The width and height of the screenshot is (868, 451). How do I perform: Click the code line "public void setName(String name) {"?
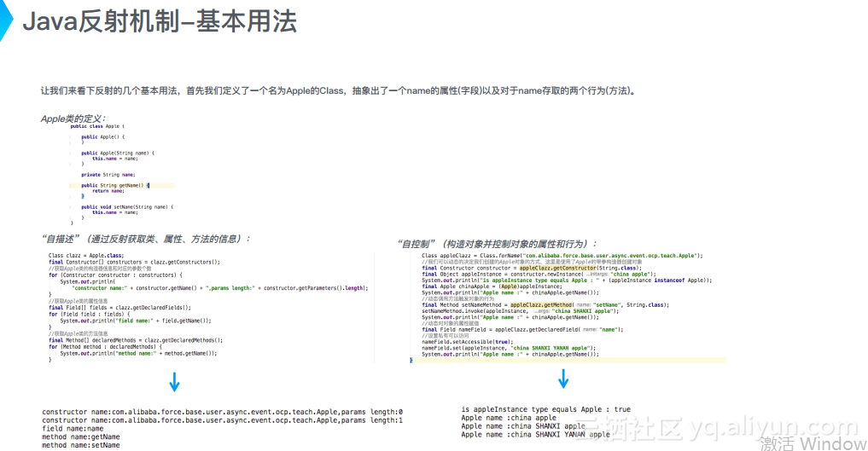pos(127,207)
